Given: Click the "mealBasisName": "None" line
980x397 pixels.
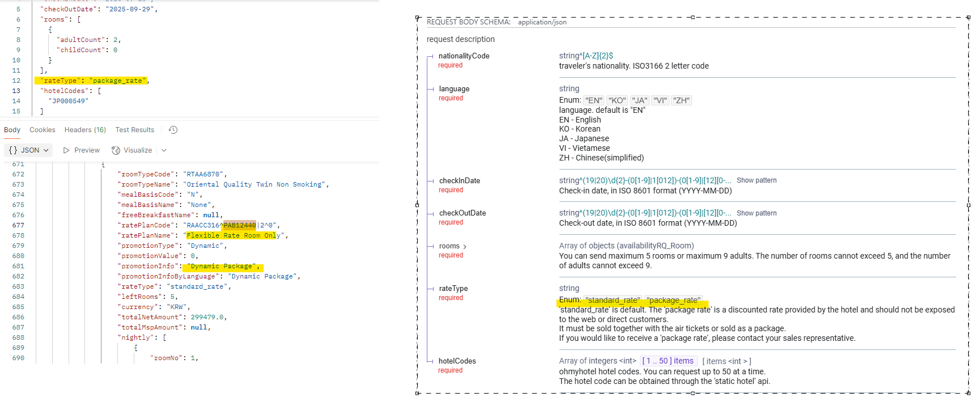Looking at the screenshot, I should pos(166,205).
